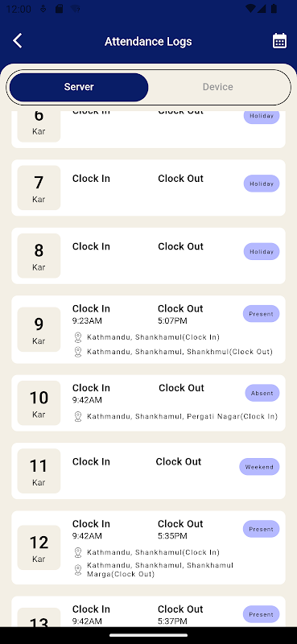Open the calendar icon in header
This screenshot has height=644, width=297.
[279, 41]
